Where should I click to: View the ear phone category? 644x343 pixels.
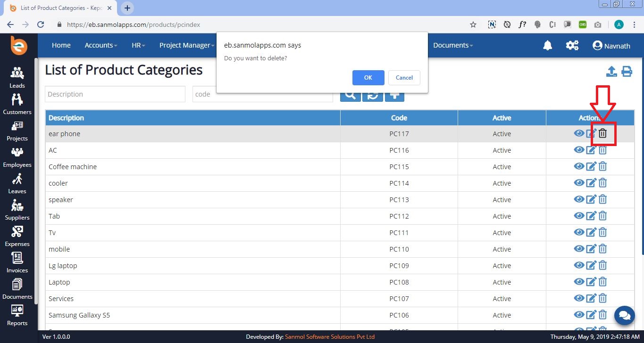point(579,133)
